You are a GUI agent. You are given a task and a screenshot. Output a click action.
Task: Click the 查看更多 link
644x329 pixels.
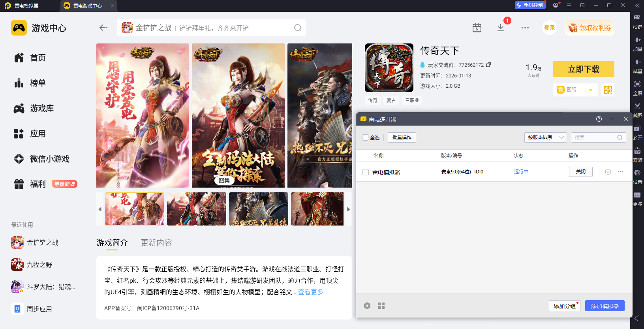310,292
